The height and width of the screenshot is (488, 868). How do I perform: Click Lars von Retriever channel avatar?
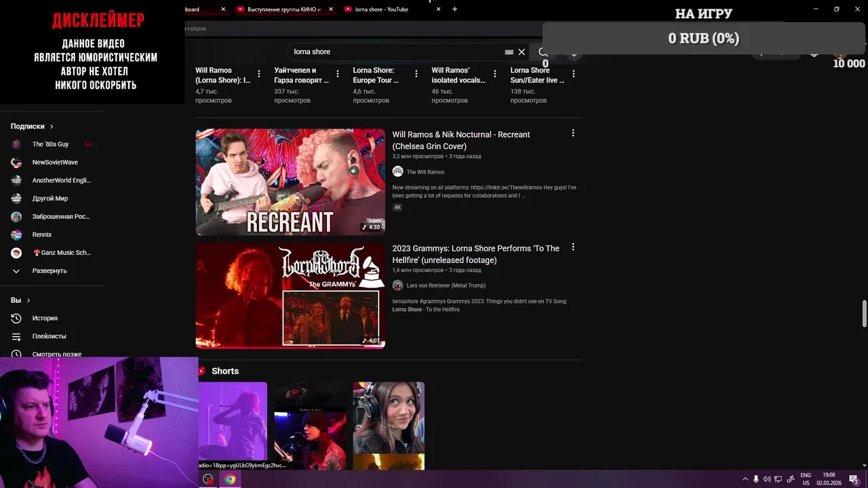pyautogui.click(x=398, y=285)
